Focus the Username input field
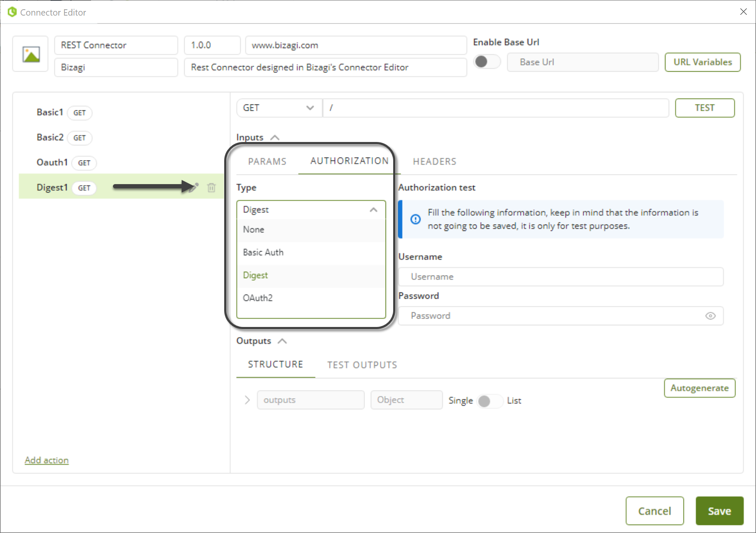Viewport: 756px width, 533px height. pyautogui.click(x=561, y=277)
